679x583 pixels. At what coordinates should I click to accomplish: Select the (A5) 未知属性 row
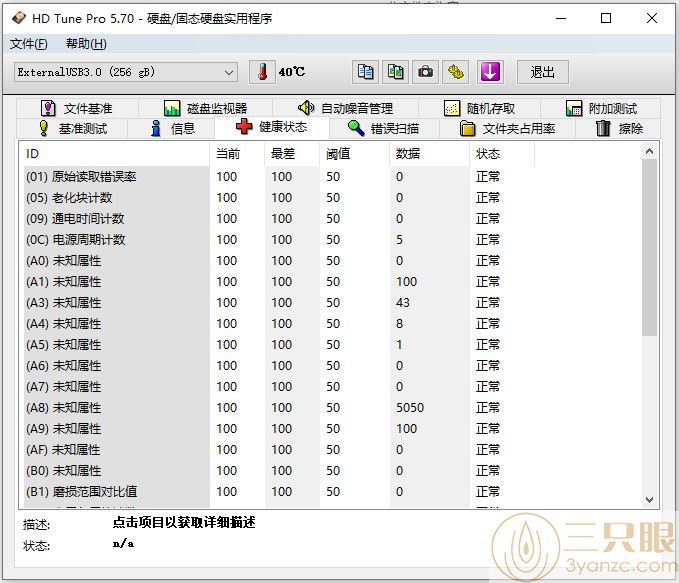point(277,345)
